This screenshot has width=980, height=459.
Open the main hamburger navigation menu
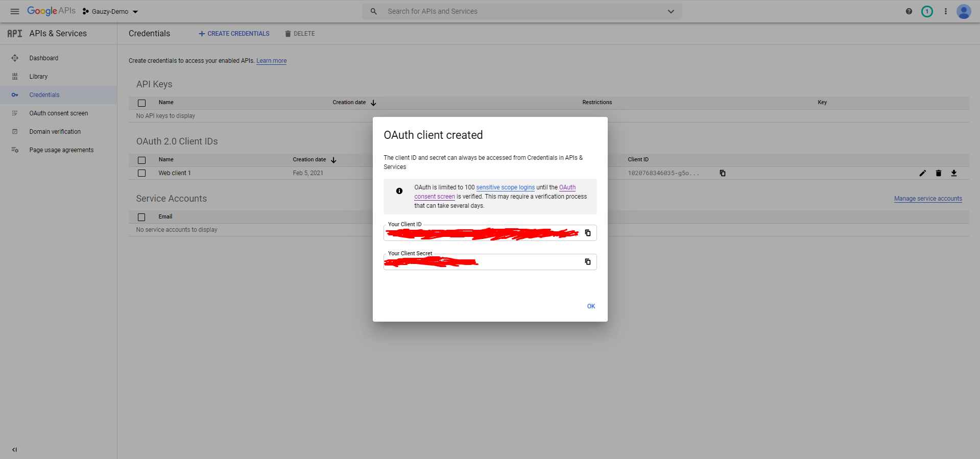[x=15, y=11]
